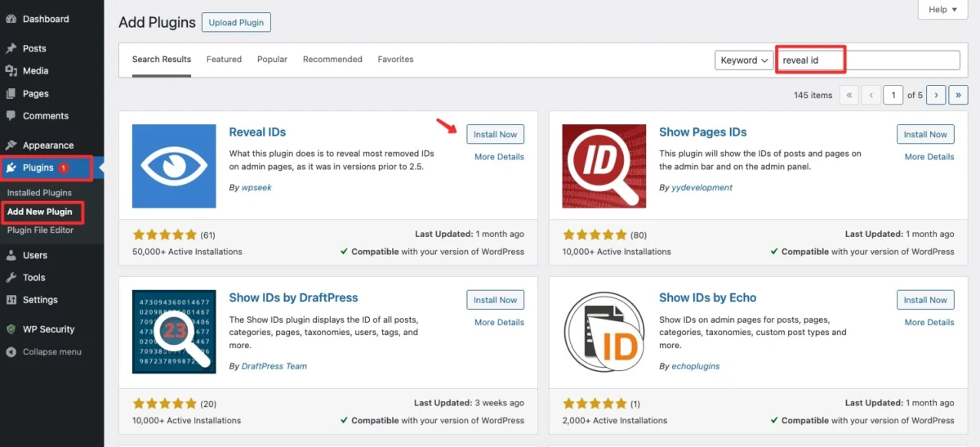View More Details for Show Pages IDs
980x447 pixels.
click(929, 157)
